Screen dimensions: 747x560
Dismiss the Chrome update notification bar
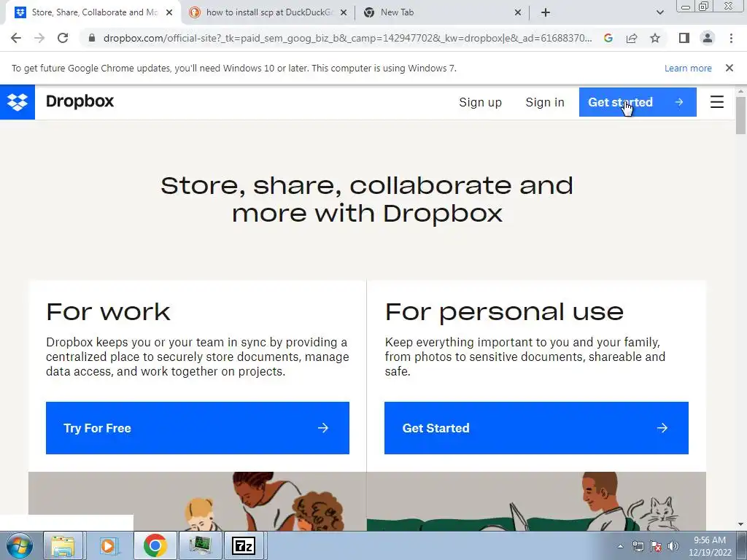point(729,68)
